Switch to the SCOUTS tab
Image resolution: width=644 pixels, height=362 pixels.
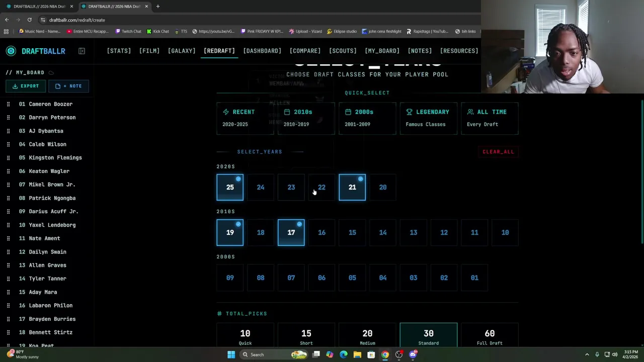pyautogui.click(x=343, y=51)
